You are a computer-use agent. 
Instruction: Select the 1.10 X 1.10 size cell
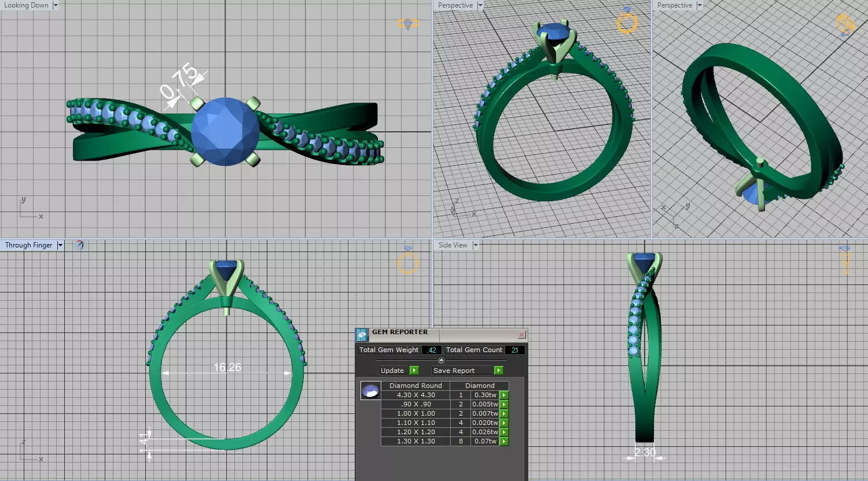coord(415,423)
